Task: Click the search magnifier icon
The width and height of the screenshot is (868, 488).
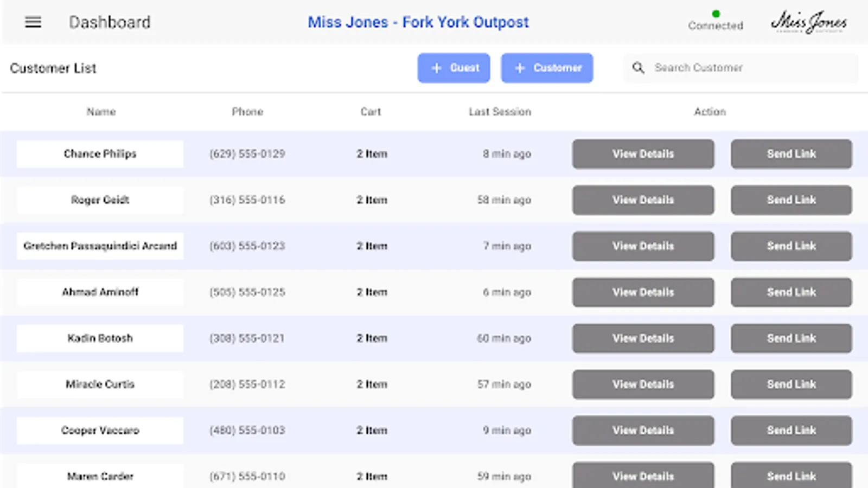Action: pos(639,68)
